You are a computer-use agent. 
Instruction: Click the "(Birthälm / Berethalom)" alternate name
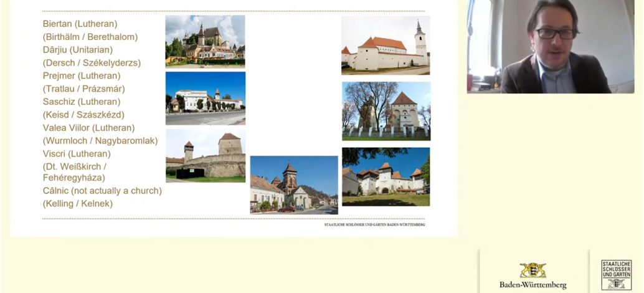point(90,37)
